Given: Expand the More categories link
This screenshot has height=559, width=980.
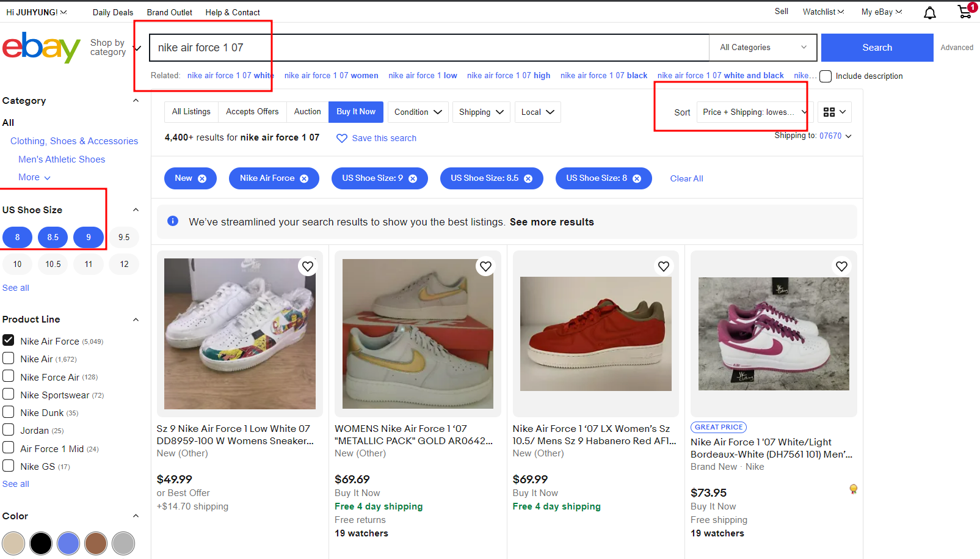Looking at the screenshot, I should tap(34, 177).
